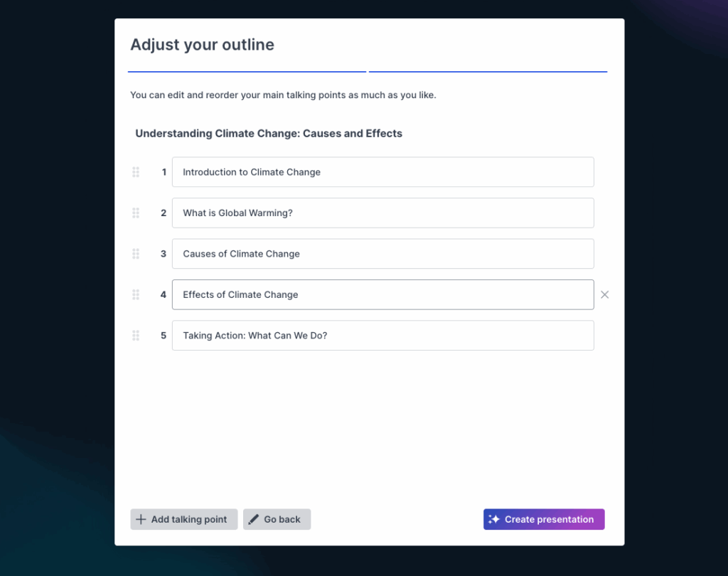Click drag handle for talking point 4
This screenshot has width=728, height=576.
click(136, 294)
